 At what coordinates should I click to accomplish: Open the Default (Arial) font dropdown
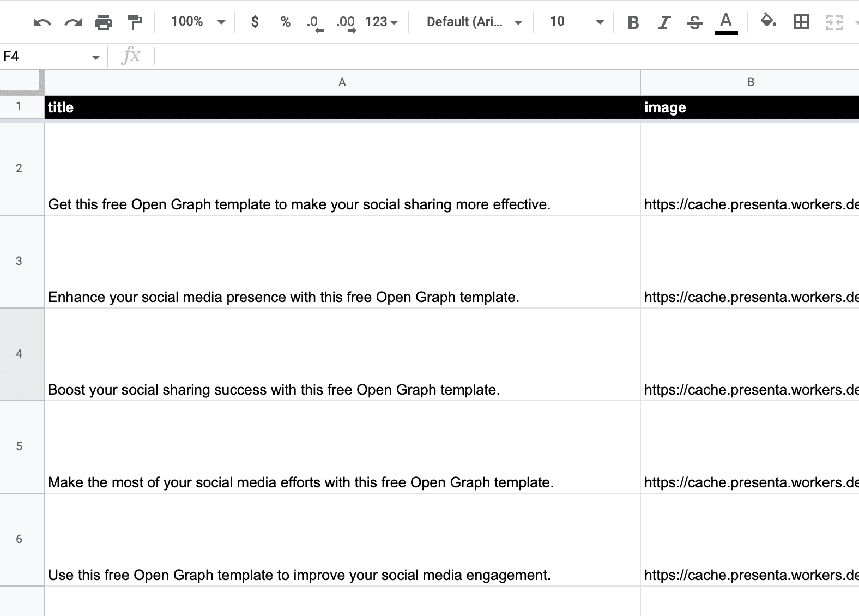coord(474,22)
